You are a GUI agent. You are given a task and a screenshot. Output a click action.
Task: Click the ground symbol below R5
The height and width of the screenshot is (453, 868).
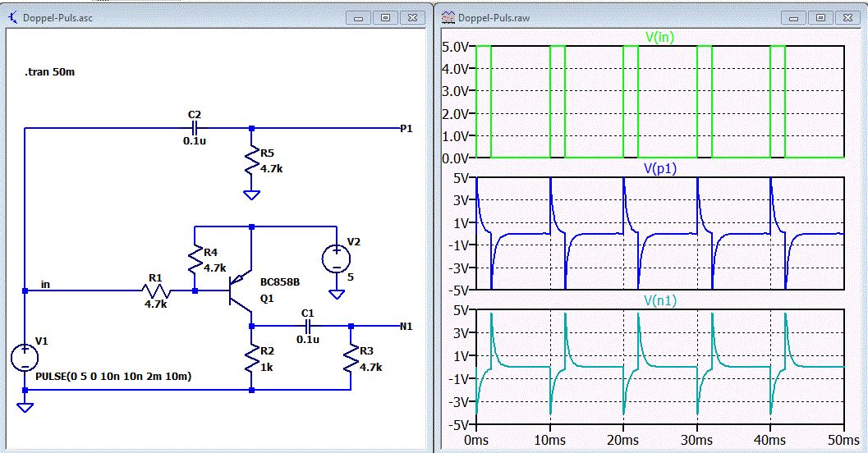click(x=251, y=195)
